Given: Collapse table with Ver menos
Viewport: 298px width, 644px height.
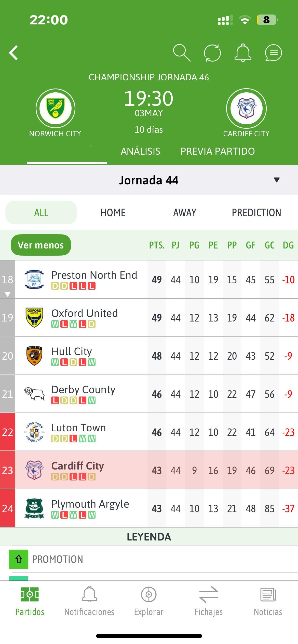Looking at the screenshot, I should pos(41,245).
